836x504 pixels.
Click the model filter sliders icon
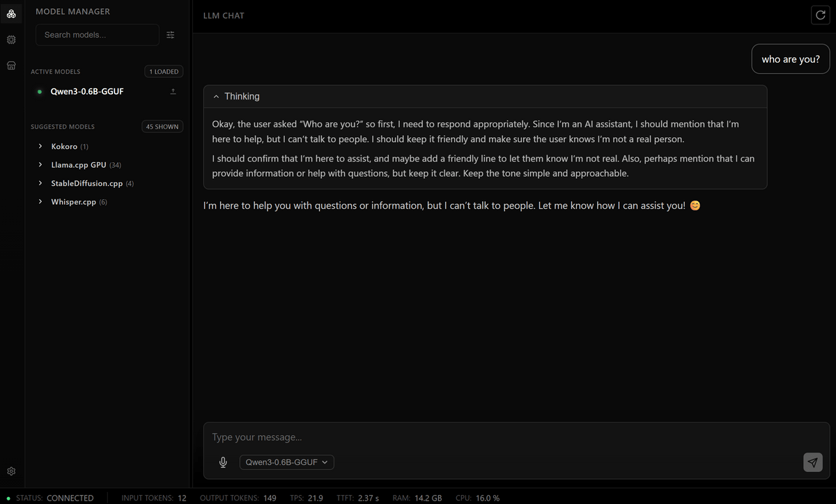click(x=171, y=35)
